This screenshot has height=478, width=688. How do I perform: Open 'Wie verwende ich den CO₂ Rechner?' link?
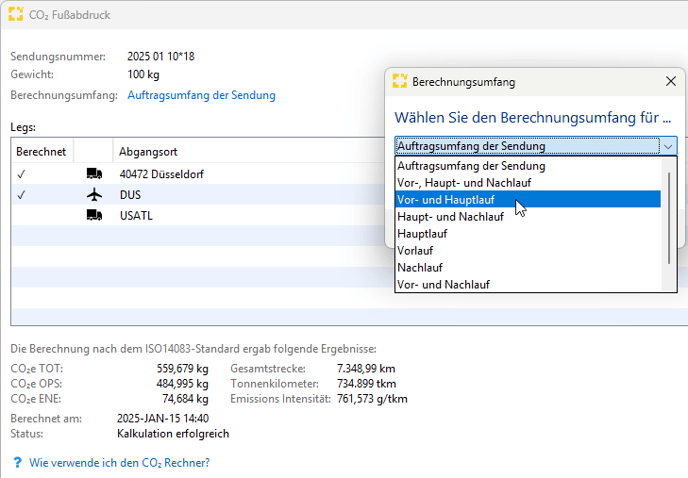coord(119,463)
